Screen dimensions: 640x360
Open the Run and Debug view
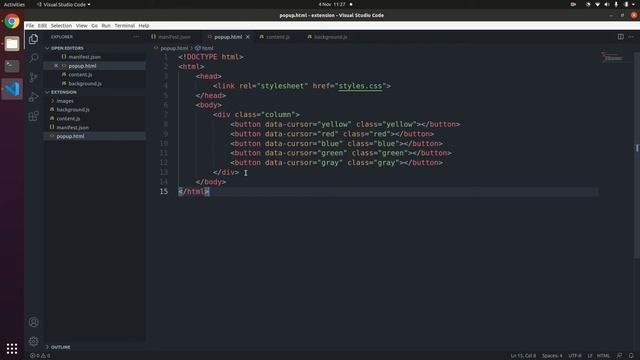coord(33,97)
